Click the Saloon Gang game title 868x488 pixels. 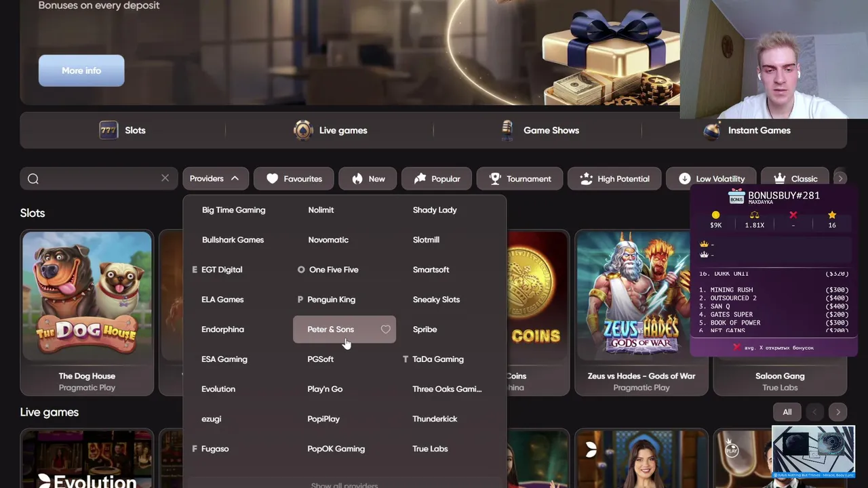(780, 376)
